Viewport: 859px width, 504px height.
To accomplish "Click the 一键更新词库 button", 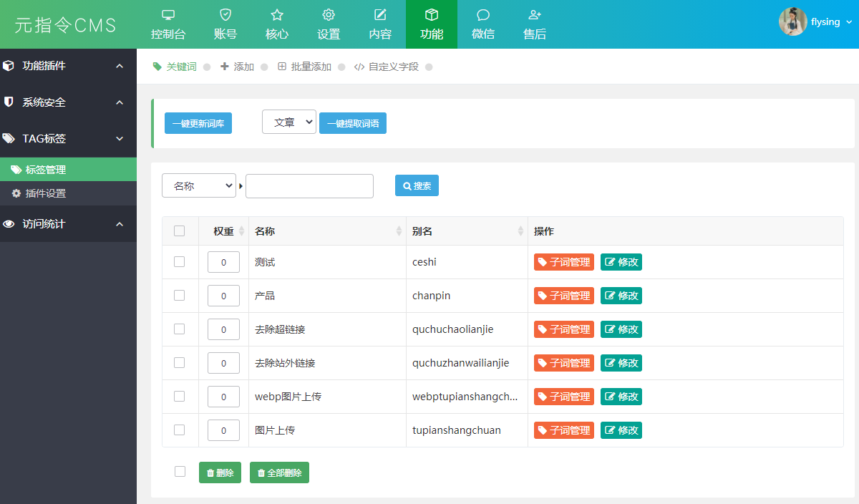I will (198, 123).
